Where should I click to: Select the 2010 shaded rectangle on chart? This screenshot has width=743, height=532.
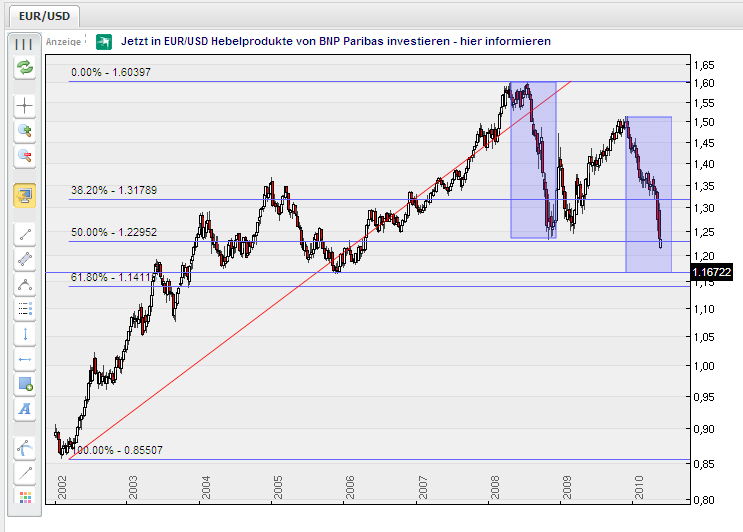tap(648, 194)
